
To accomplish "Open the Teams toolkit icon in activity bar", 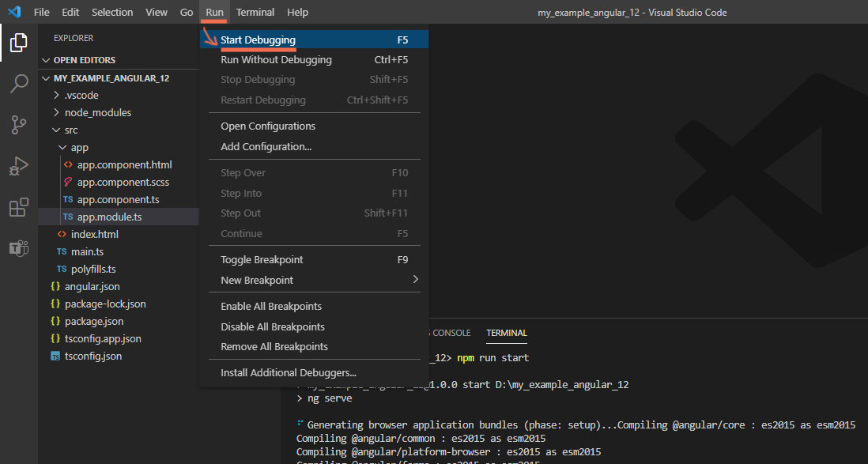I will [x=18, y=248].
